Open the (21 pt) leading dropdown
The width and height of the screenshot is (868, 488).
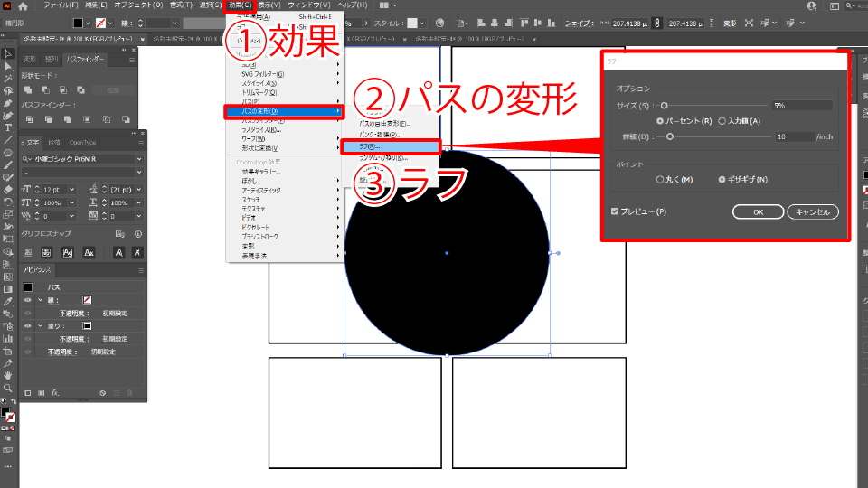pos(139,190)
